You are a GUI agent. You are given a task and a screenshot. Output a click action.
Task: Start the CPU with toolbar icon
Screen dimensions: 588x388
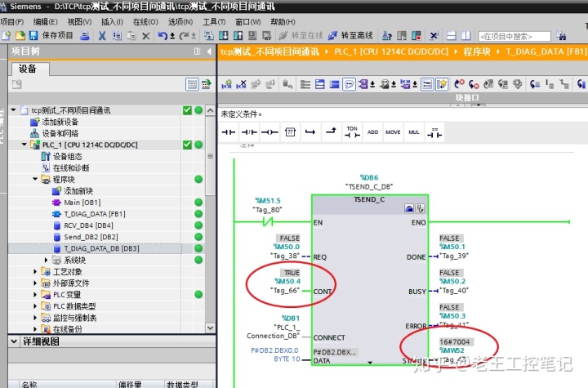coord(402,36)
